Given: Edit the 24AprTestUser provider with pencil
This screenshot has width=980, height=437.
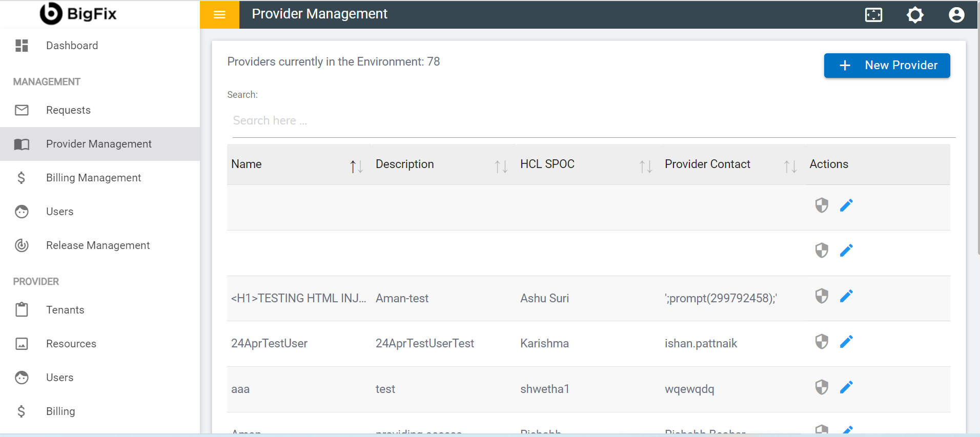Looking at the screenshot, I should click(846, 342).
